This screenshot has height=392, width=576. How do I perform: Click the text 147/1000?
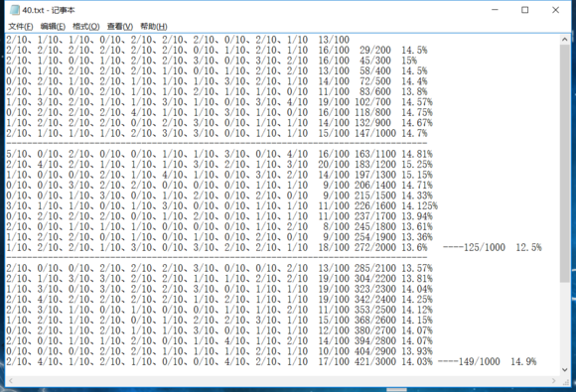pyautogui.click(x=375, y=133)
